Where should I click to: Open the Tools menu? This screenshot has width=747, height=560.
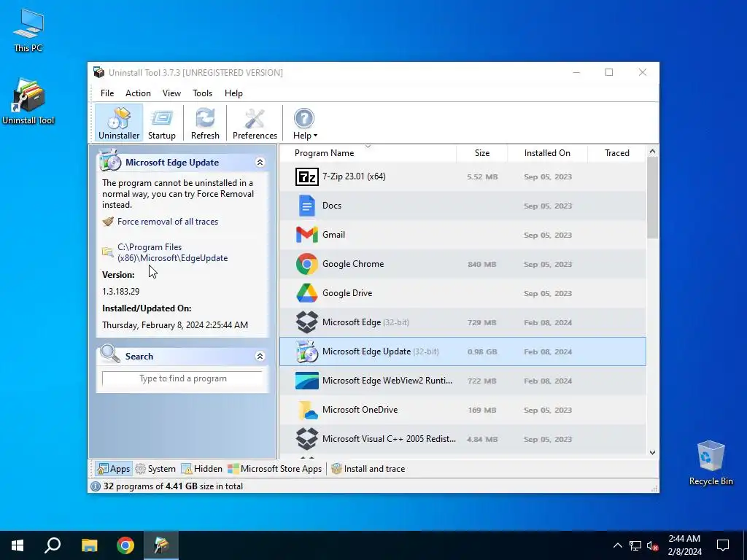203,93
